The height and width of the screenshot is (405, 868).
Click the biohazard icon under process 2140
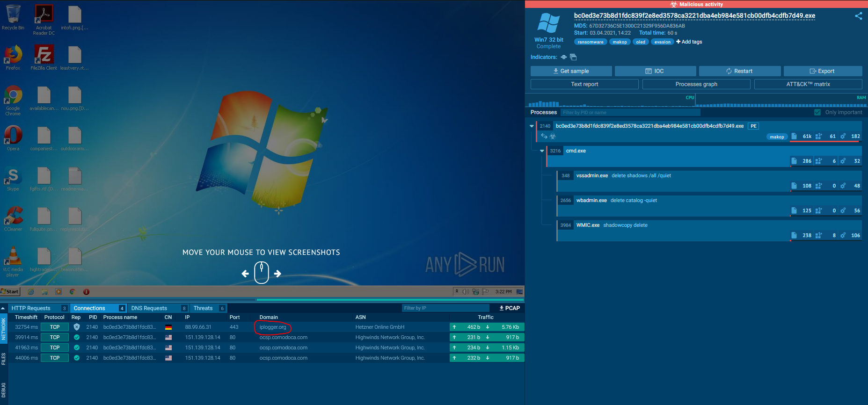[x=553, y=136]
